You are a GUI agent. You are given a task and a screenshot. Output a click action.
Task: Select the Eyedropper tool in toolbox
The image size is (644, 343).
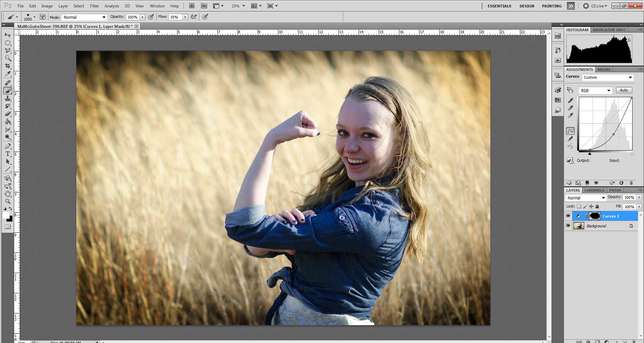(x=8, y=74)
